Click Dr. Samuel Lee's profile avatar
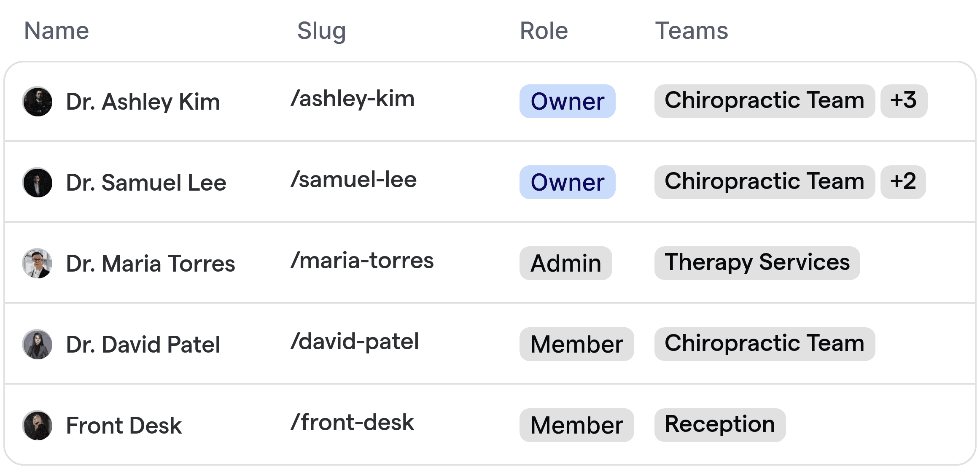The image size is (980, 469). (x=37, y=182)
